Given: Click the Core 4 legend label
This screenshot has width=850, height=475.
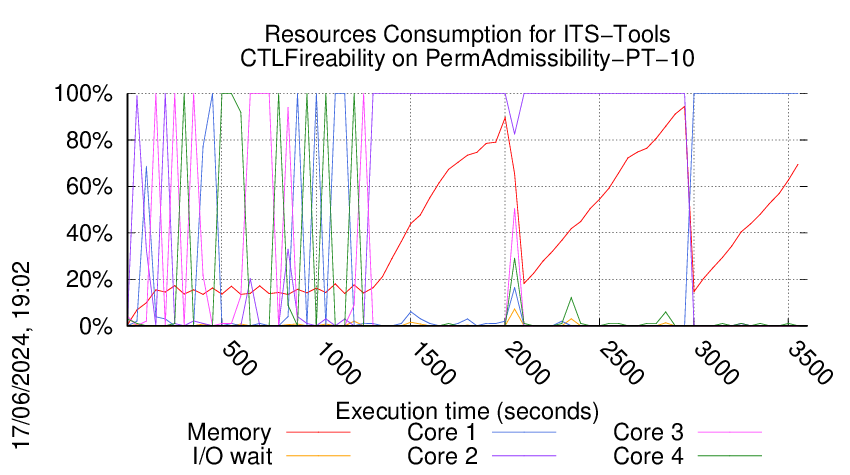Looking at the screenshot, I should click(648, 456).
